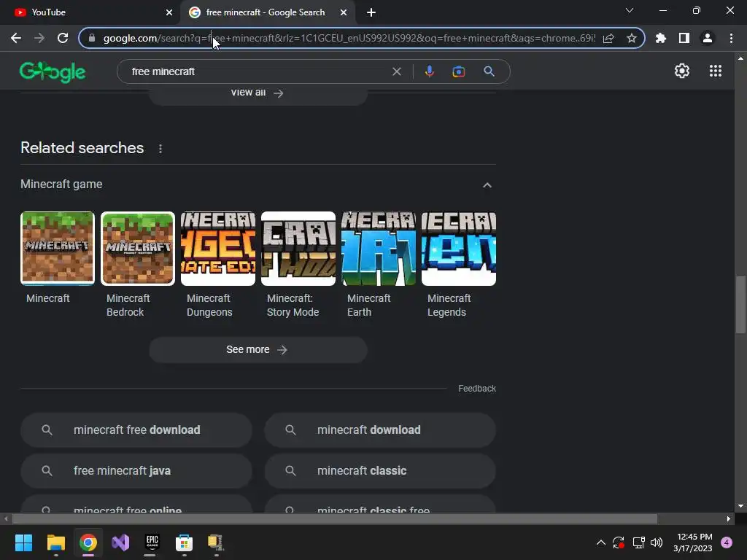The image size is (747, 560).
Task: Open Epic Games Launcher from taskbar
Action: (x=152, y=542)
